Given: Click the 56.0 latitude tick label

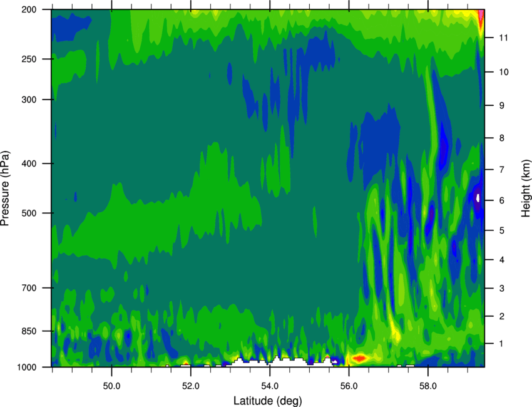Looking at the screenshot, I should (x=349, y=386).
